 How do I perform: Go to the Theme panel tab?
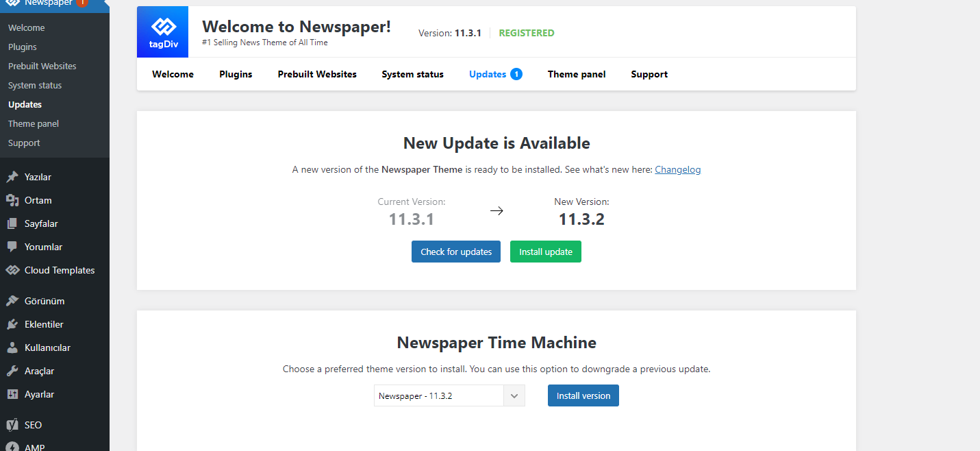pos(577,74)
